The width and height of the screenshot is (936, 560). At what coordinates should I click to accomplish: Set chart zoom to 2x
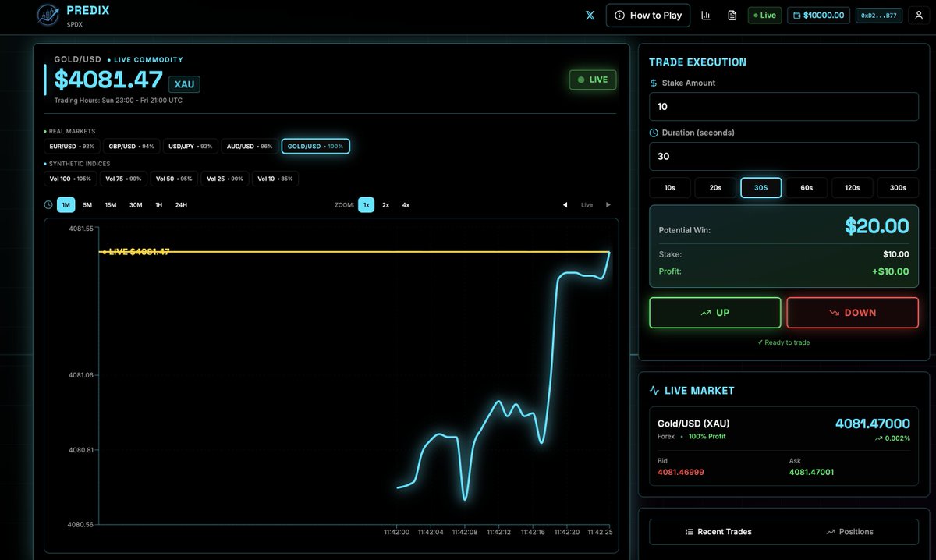385,205
